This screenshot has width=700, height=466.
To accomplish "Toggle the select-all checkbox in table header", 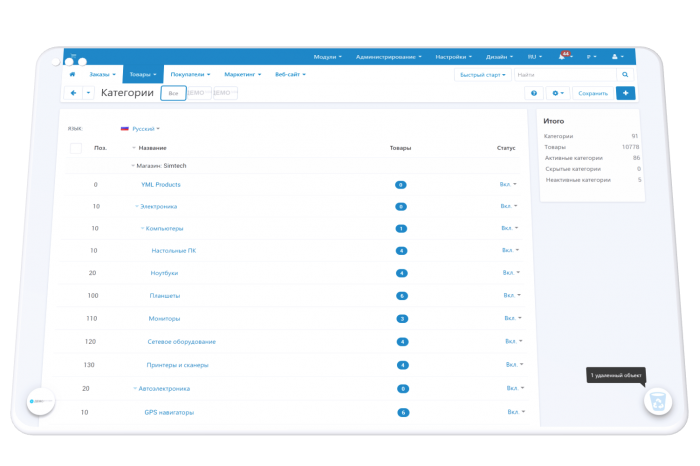I will (x=76, y=148).
